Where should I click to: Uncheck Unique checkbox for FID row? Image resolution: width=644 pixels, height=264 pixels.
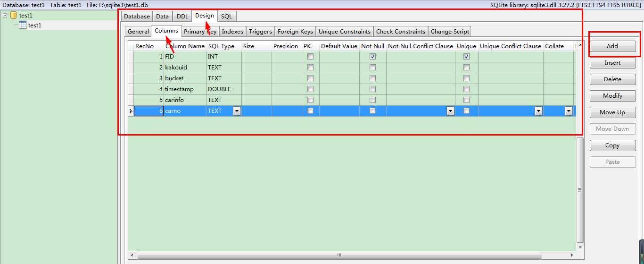pos(466,56)
